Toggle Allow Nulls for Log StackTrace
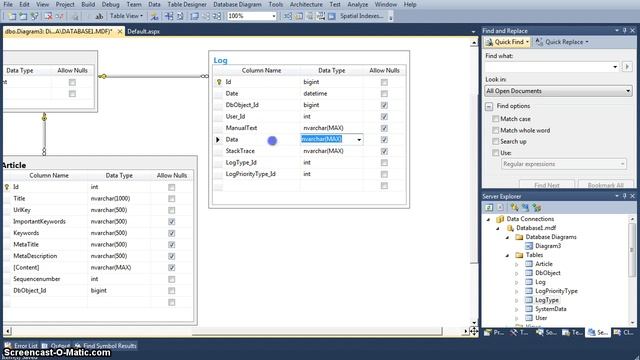 (x=384, y=151)
